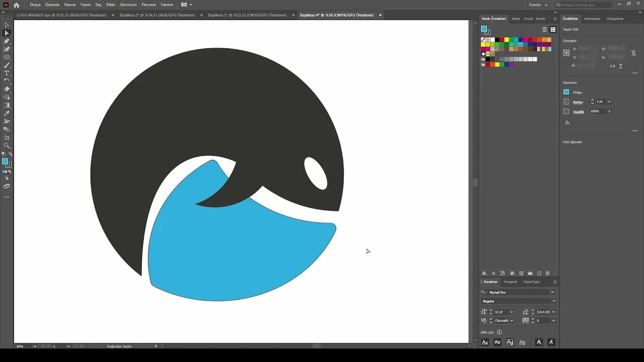This screenshot has height=362, width=644.
Task: Select the Shape Builder tool
Action: (x=7, y=97)
